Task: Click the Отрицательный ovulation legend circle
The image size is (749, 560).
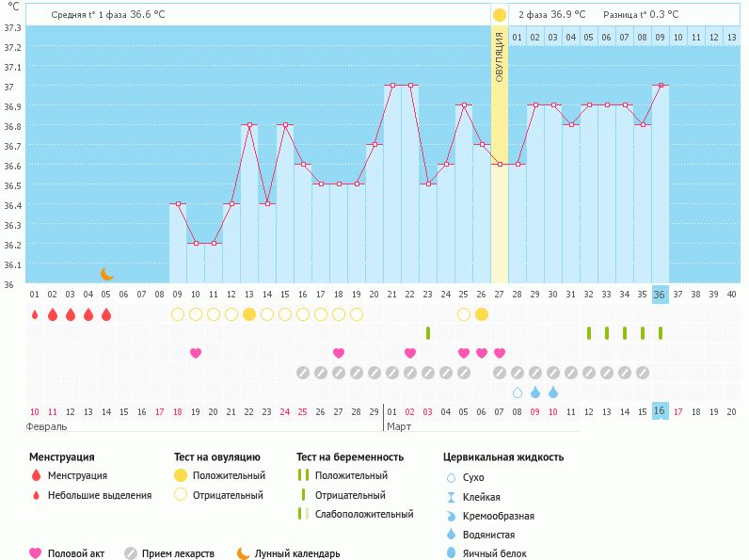Action: [x=180, y=494]
